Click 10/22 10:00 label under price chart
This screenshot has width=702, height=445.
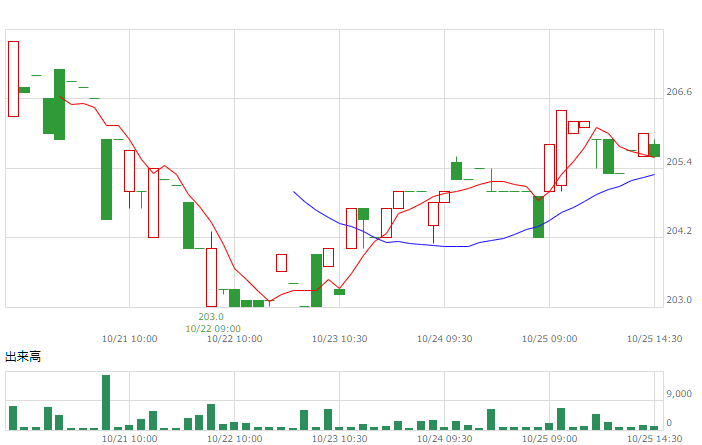tap(235, 339)
